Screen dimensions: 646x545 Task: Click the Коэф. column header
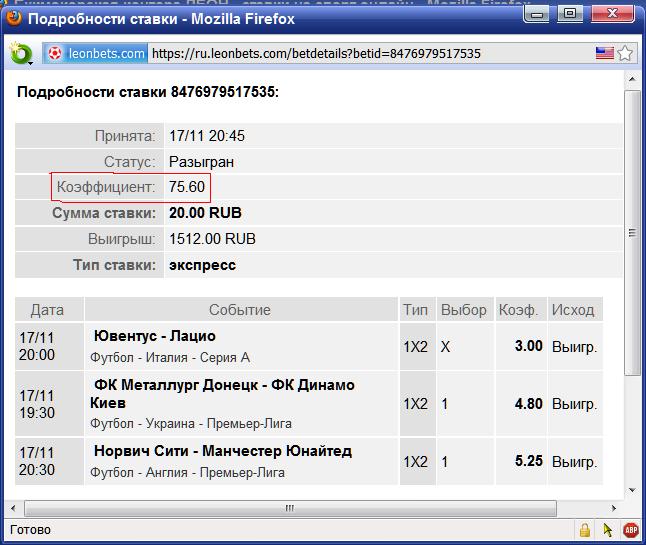click(x=518, y=310)
